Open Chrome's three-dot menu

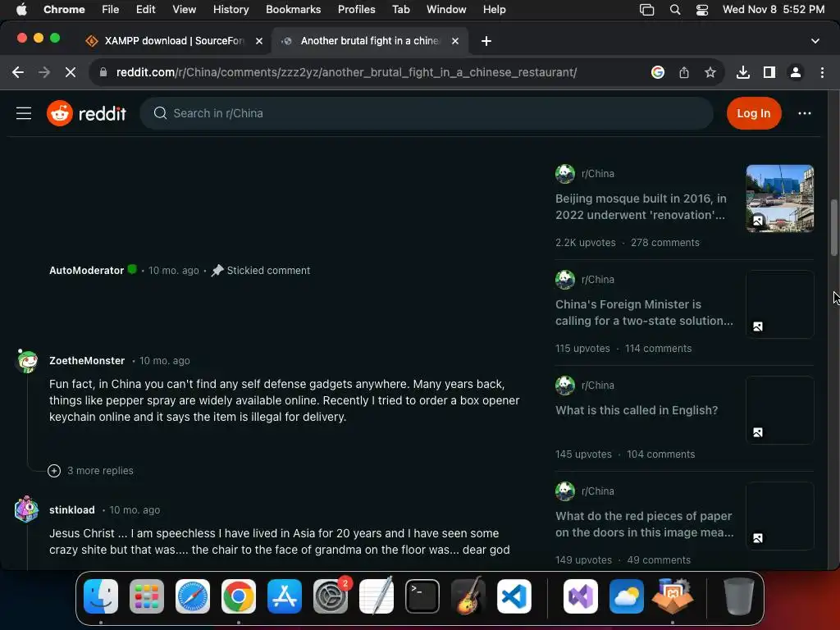(x=822, y=72)
